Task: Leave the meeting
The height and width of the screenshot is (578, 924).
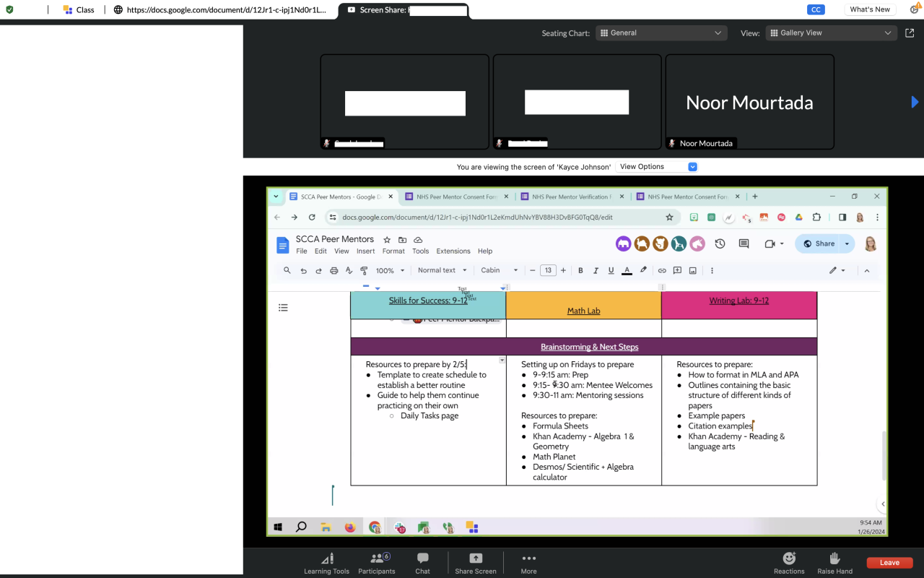Action: tap(889, 563)
